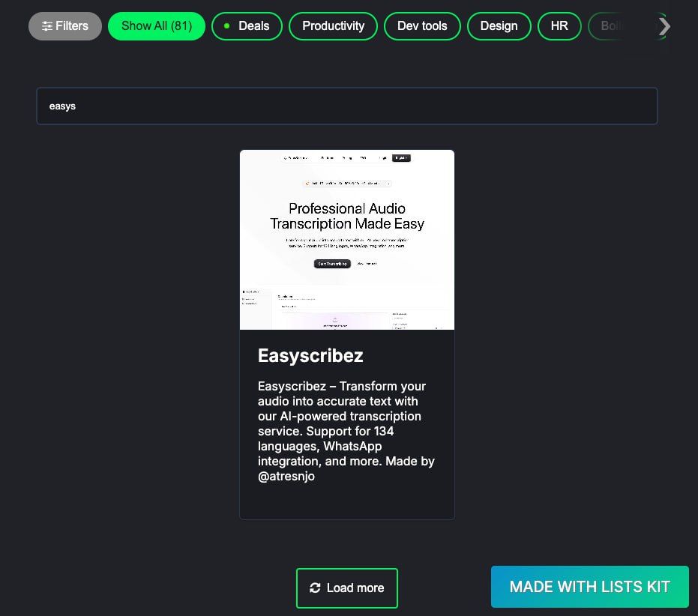Select the Show All (81) filter

(157, 26)
